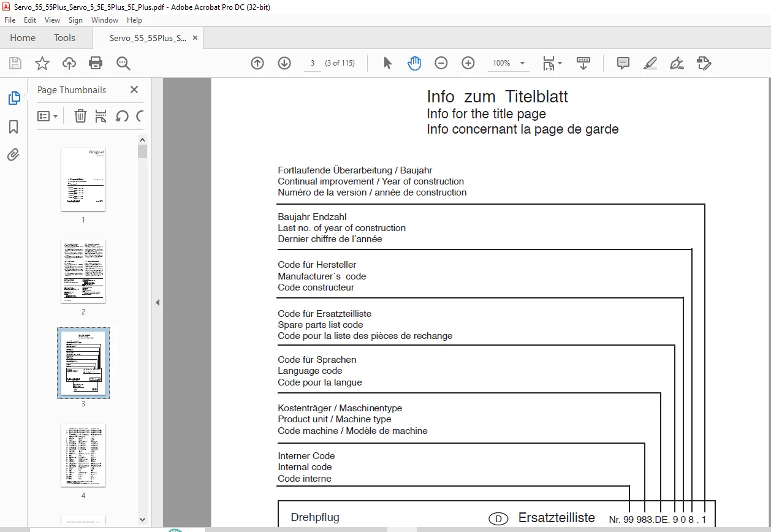Close the Page Thumbnails panel
The width and height of the screenshot is (771, 532).
(x=134, y=89)
